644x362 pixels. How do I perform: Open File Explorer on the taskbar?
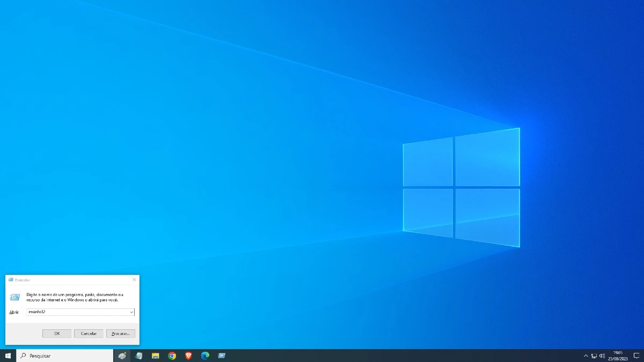click(156, 355)
